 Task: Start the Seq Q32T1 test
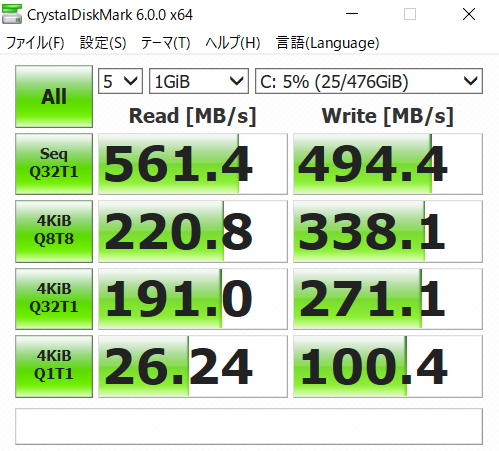click(x=54, y=164)
